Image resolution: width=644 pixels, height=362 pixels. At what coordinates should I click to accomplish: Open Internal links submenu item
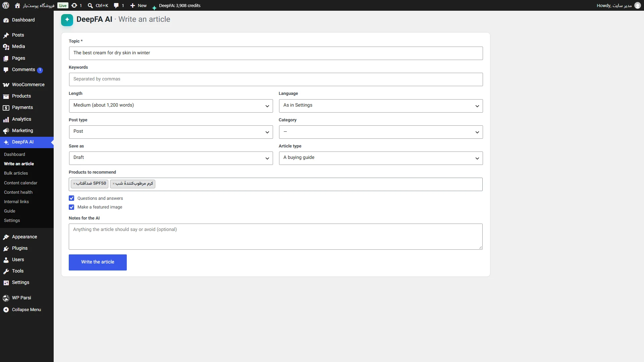point(16,201)
